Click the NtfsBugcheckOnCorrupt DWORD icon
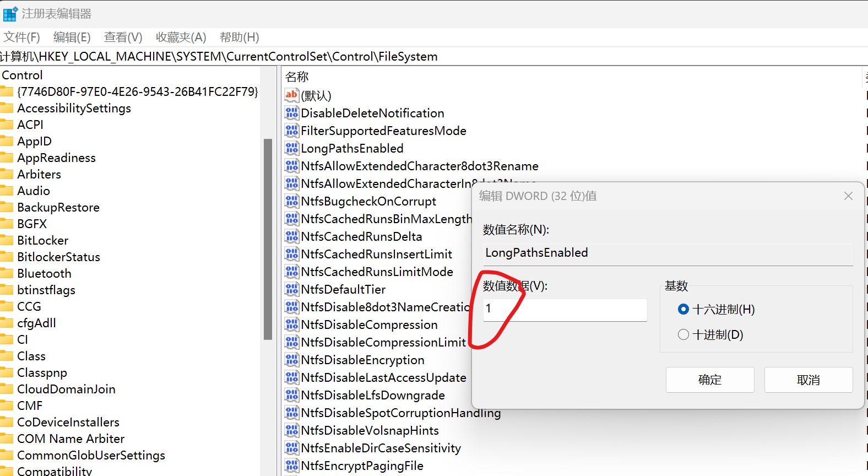 coord(291,201)
